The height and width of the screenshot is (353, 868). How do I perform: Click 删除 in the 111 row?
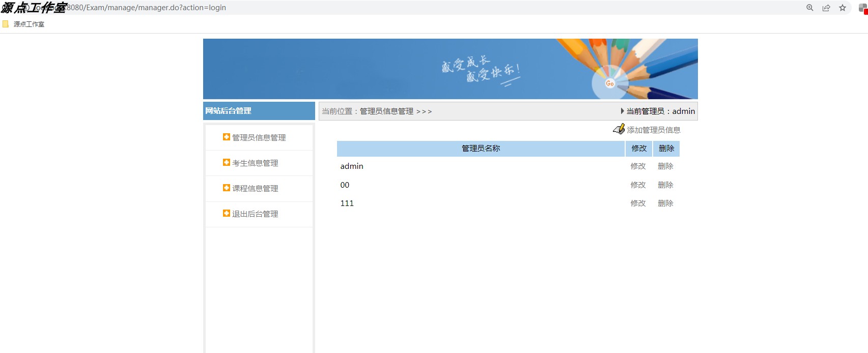[665, 203]
